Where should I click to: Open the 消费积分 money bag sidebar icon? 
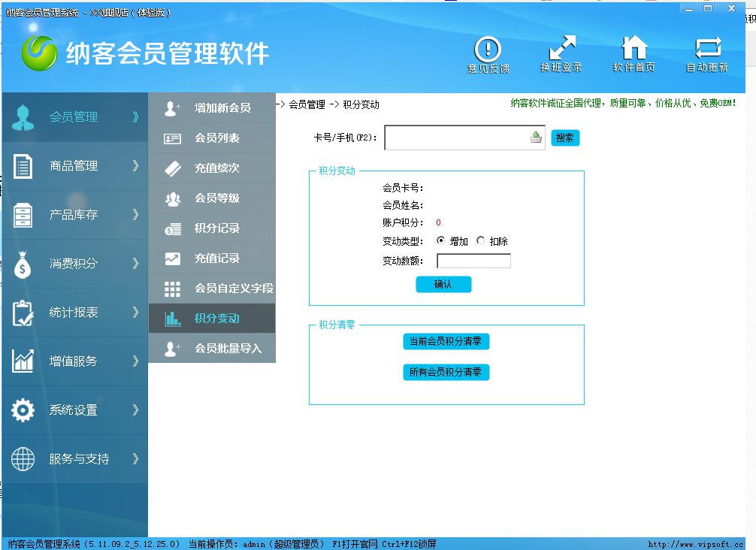click(23, 264)
